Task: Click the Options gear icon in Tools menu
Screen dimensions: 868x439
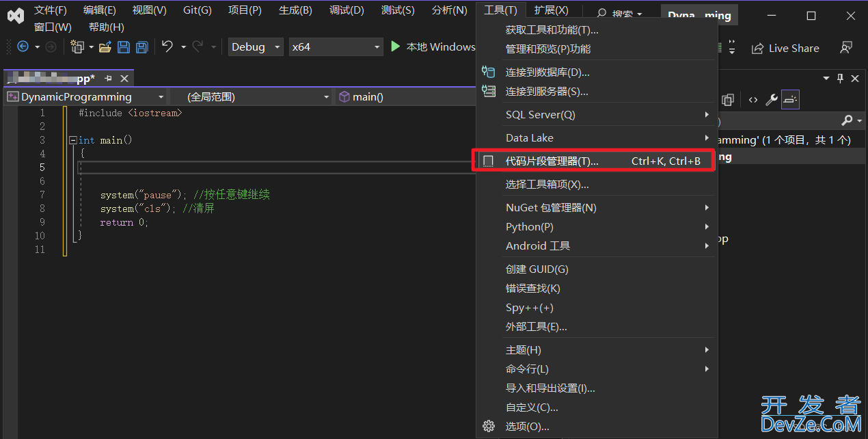Action: coord(489,426)
